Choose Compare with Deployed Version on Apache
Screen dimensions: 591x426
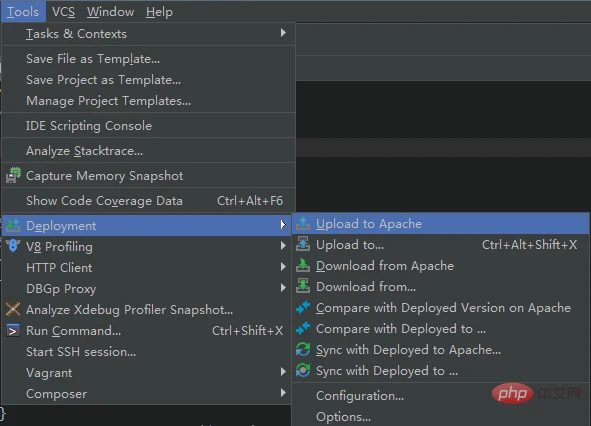pos(441,308)
